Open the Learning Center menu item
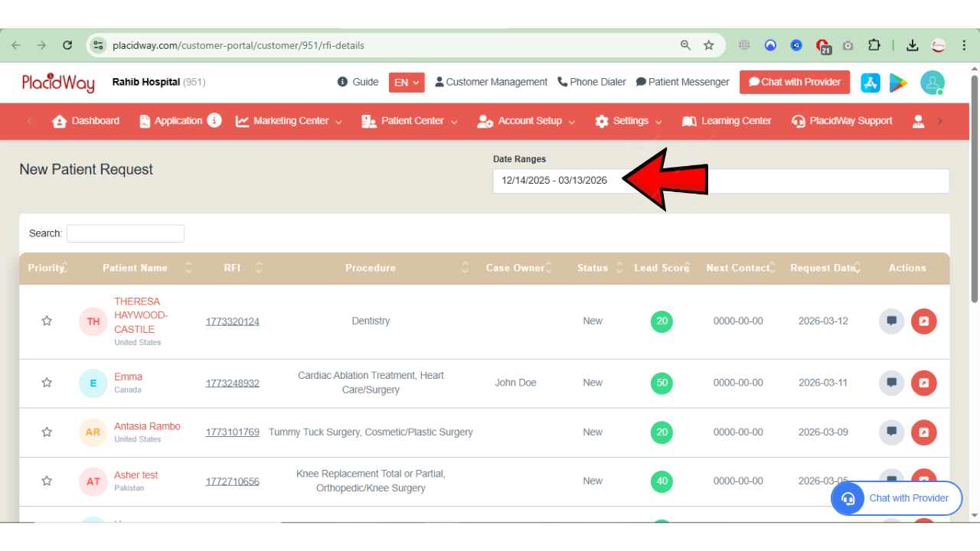980x551 pixels. [x=727, y=121]
